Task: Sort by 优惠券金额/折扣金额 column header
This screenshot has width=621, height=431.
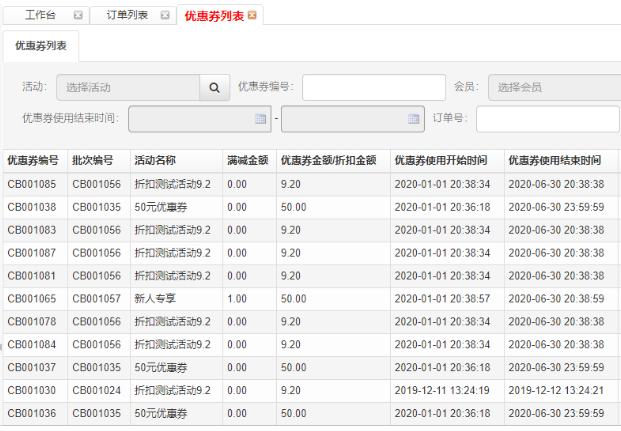Action: tap(333, 161)
